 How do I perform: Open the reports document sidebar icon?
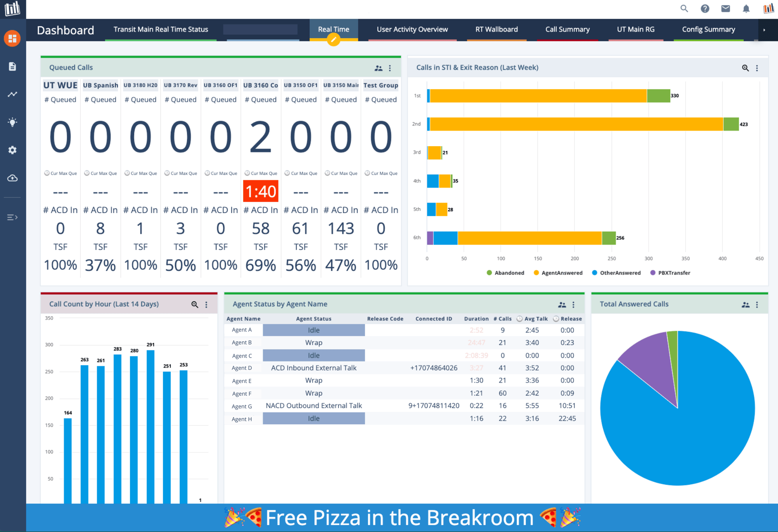(x=12, y=66)
